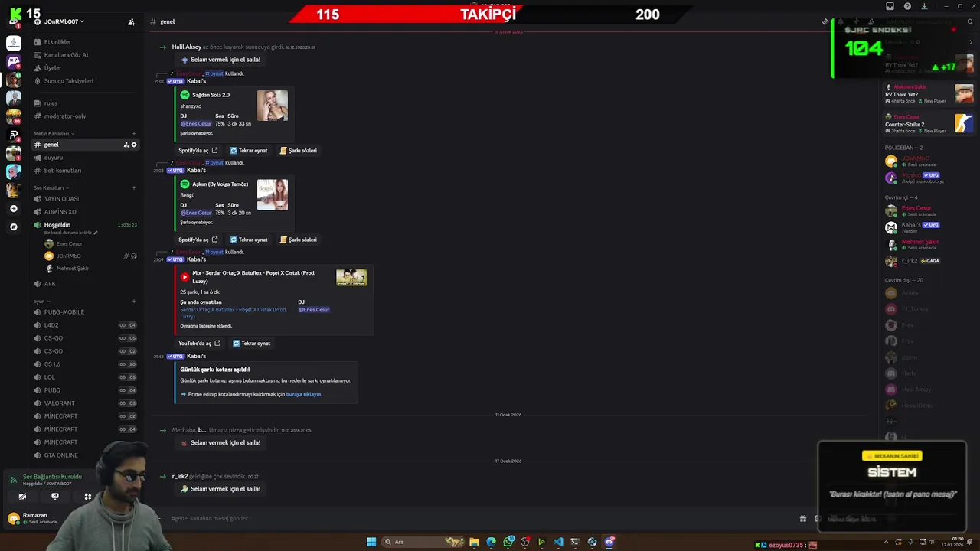The image size is (980, 551).
Task: Click wave button for r_irk2 greeting
Action: 220,489
